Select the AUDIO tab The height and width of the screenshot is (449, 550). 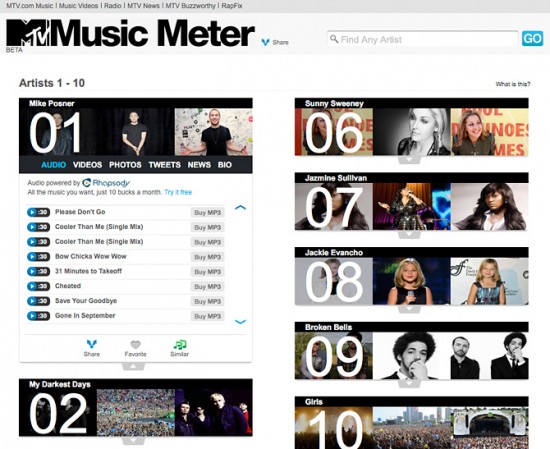point(53,165)
